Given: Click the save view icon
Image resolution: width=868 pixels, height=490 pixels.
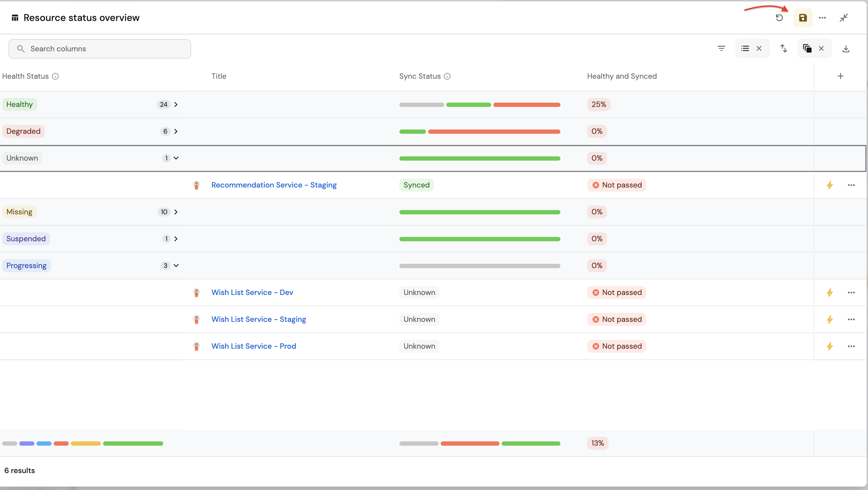Looking at the screenshot, I should [803, 18].
